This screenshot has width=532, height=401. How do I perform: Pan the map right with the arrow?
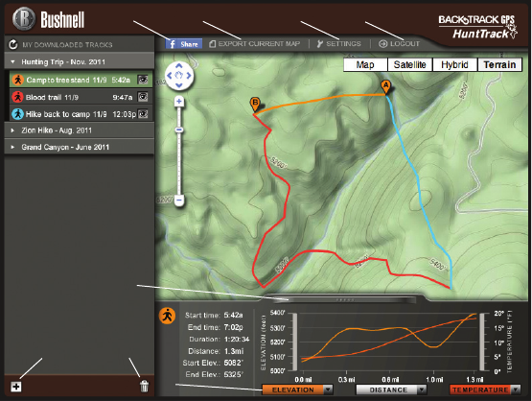pyautogui.click(x=189, y=76)
